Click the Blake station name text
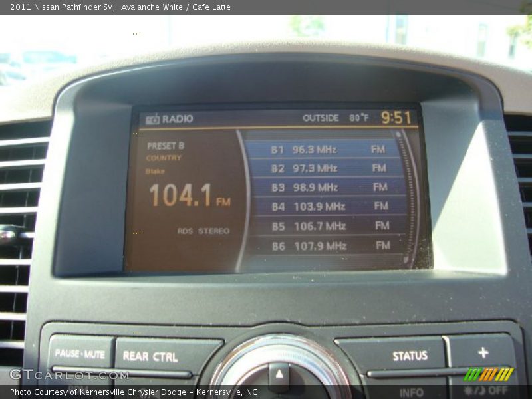 click(155, 172)
